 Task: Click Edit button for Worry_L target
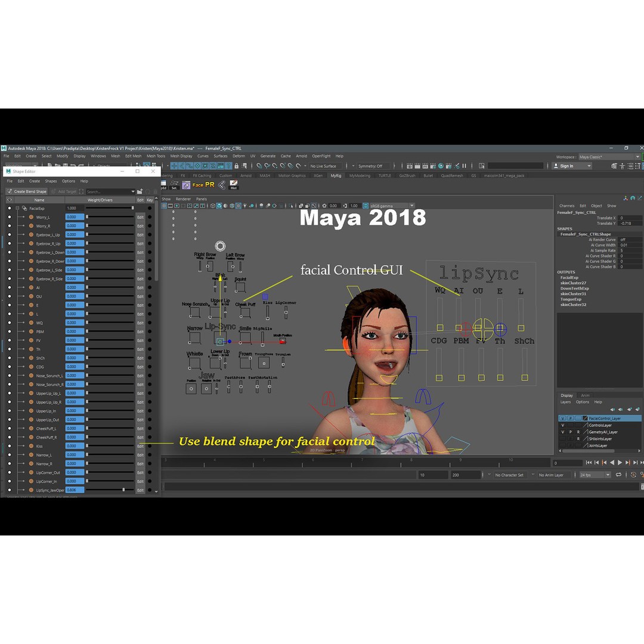(140, 217)
